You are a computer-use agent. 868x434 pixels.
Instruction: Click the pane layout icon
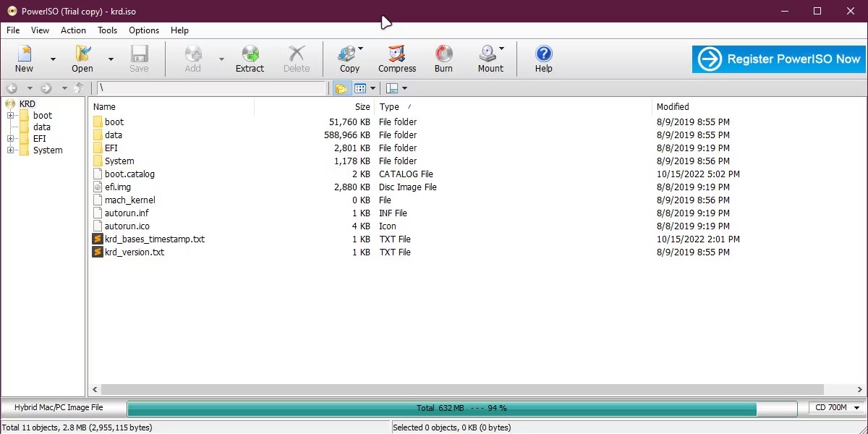pyautogui.click(x=392, y=88)
